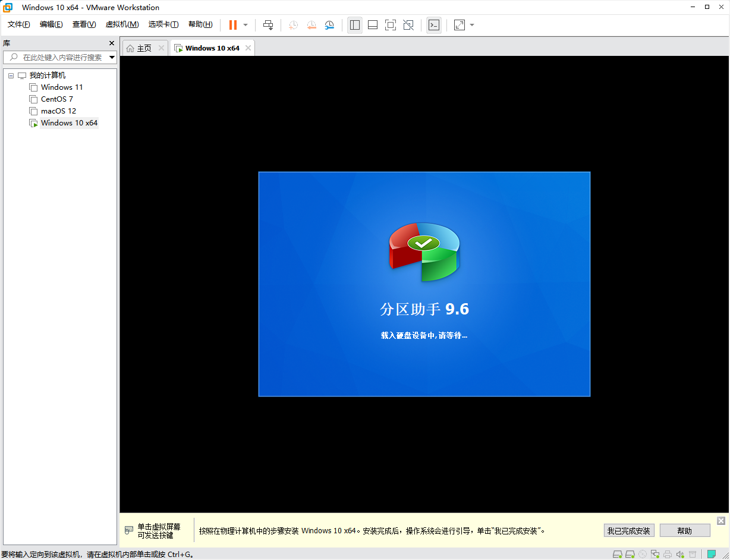Click the 分区助手 splash screen in VM
This screenshot has height=560, width=730.
click(424, 284)
